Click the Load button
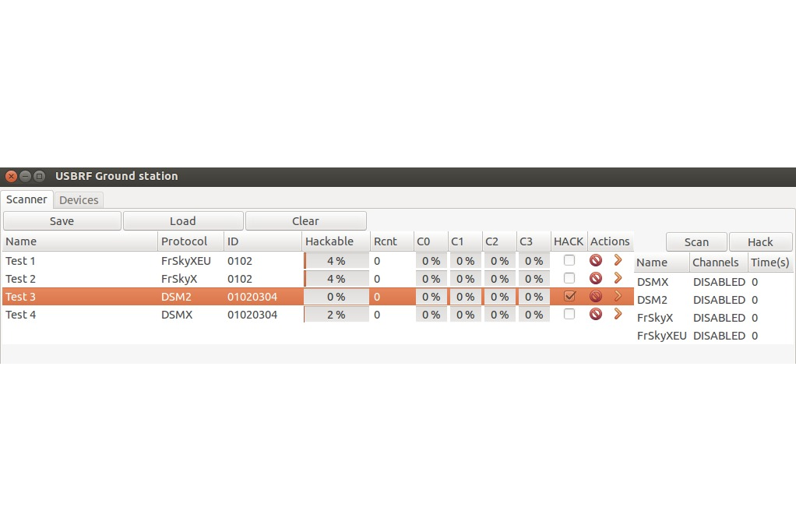Screen dimensions: 796x532 [x=183, y=220]
